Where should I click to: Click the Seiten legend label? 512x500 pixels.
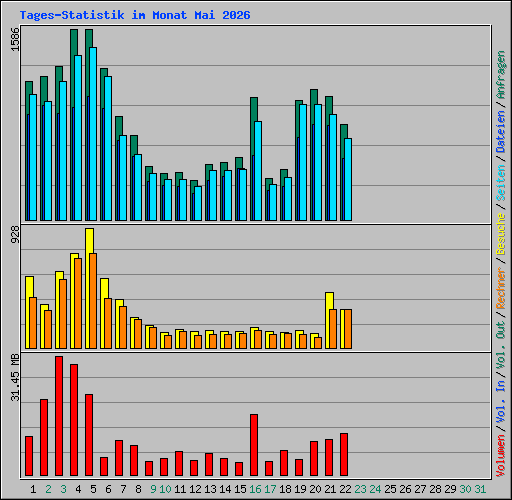(501, 183)
